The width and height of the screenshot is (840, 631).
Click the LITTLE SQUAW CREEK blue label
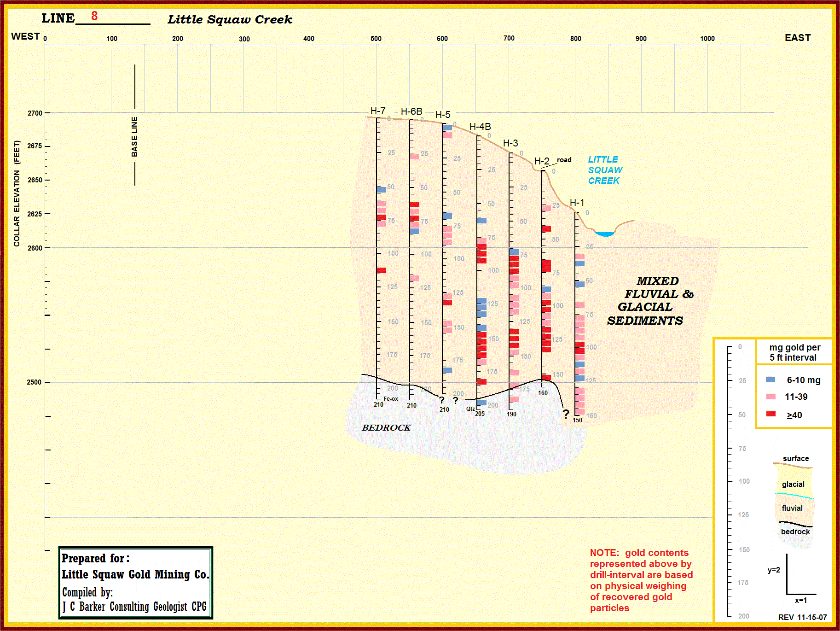point(605,170)
